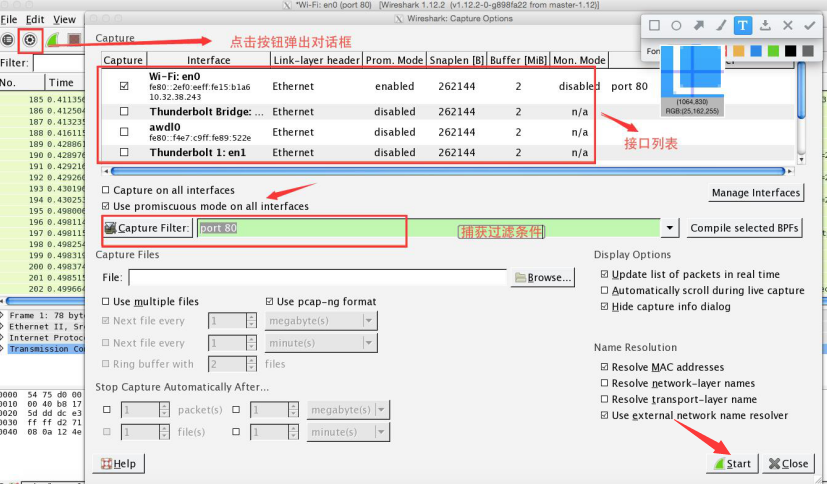Click the capture filter text field containing port 80
The image size is (827, 488).
point(428,228)
